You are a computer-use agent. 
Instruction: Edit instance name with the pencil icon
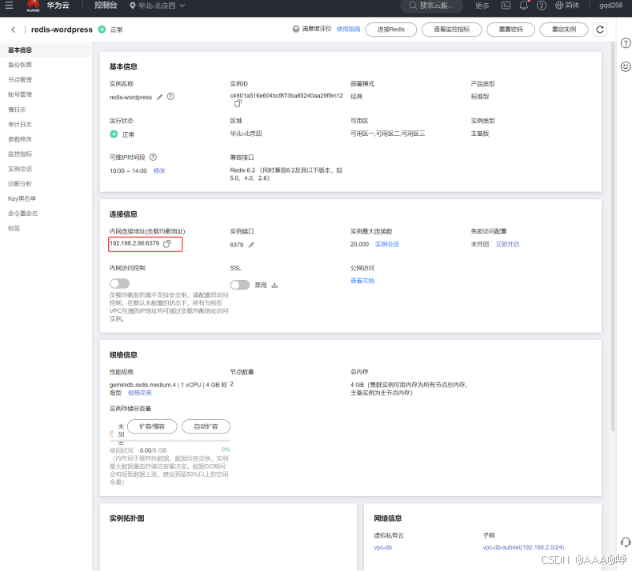160,97
